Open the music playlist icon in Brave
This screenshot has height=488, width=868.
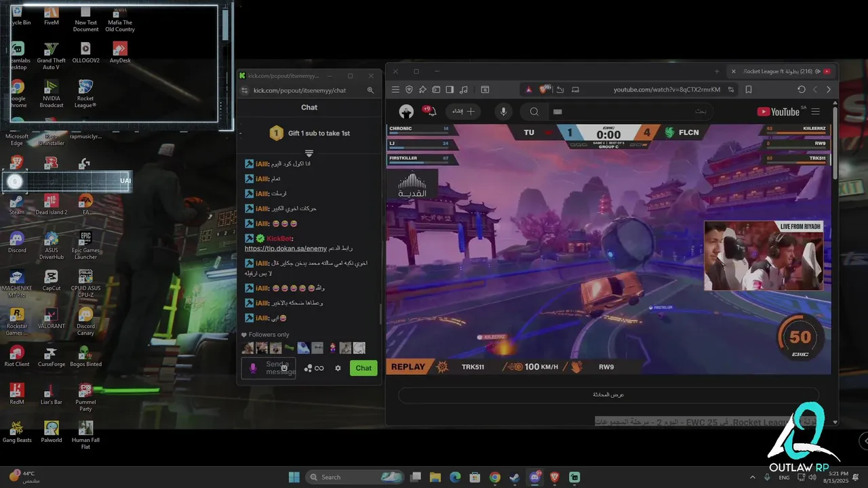tap(464, 89)
